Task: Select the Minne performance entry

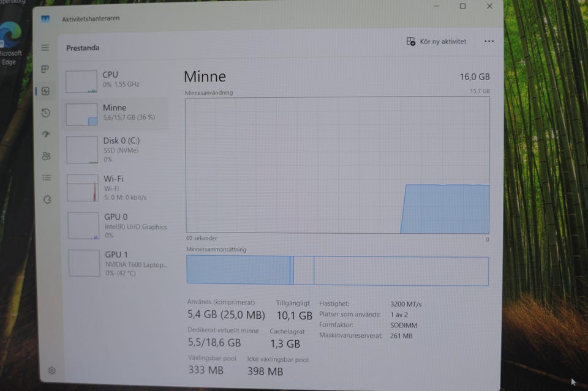Action: click(x=116, y=114)
